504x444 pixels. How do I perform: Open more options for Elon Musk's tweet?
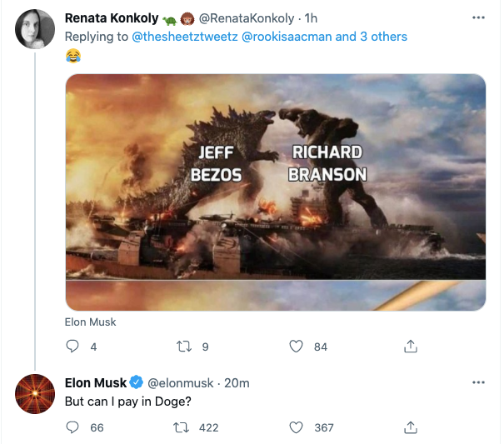(x=478, y=382)
